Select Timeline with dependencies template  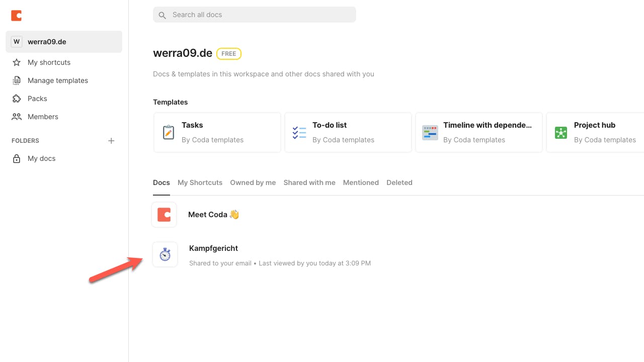pyautogui.click(x=478, y=132)
